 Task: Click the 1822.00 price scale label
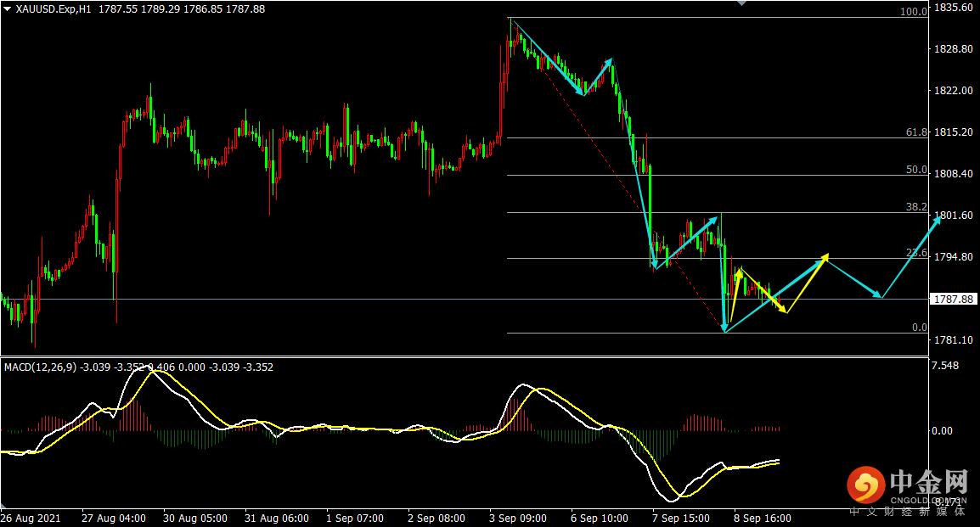953,91
